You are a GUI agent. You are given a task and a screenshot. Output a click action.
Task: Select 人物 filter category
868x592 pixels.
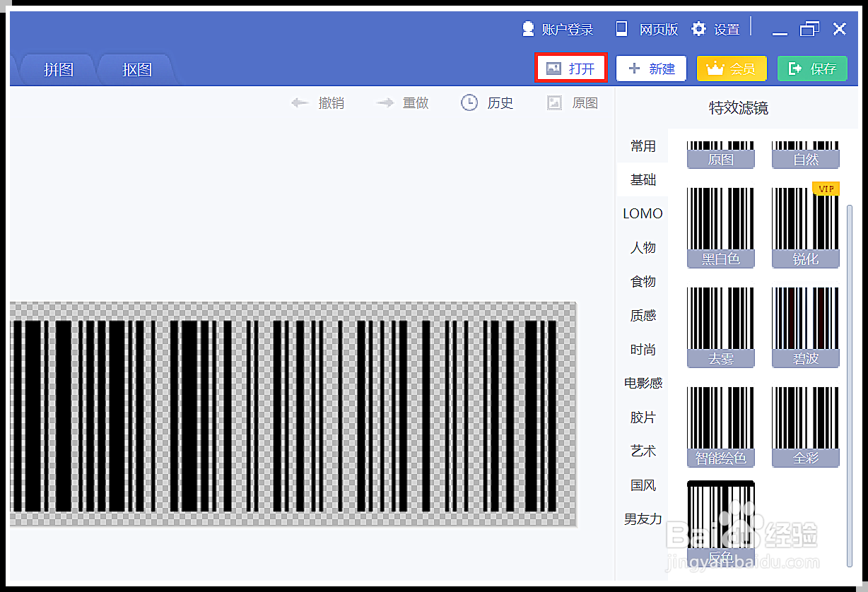[x=643, y=248]
